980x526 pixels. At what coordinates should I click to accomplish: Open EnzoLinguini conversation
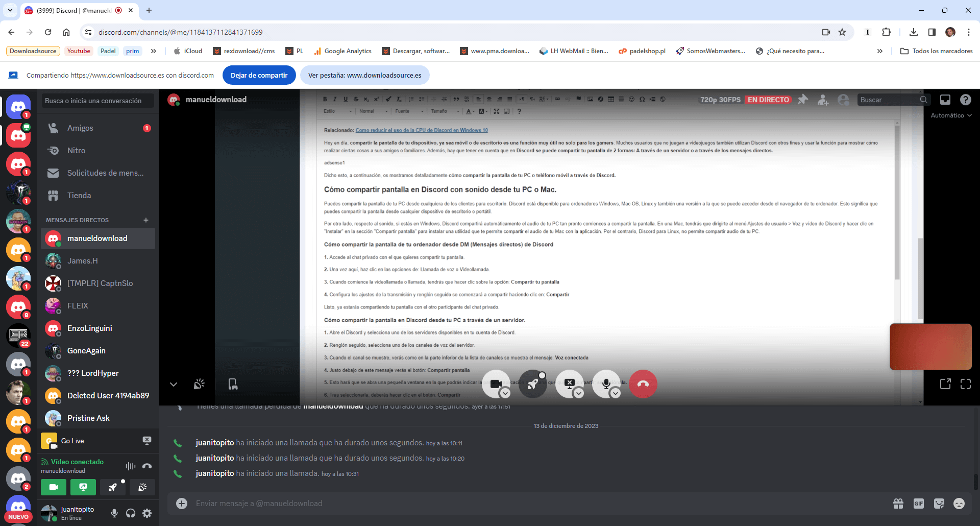pyautogui.click(x=98, y=328)
